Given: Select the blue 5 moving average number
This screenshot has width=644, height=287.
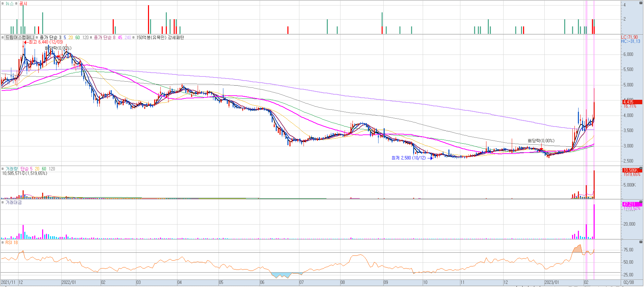Looking at the screenshot, I should 65,37.
